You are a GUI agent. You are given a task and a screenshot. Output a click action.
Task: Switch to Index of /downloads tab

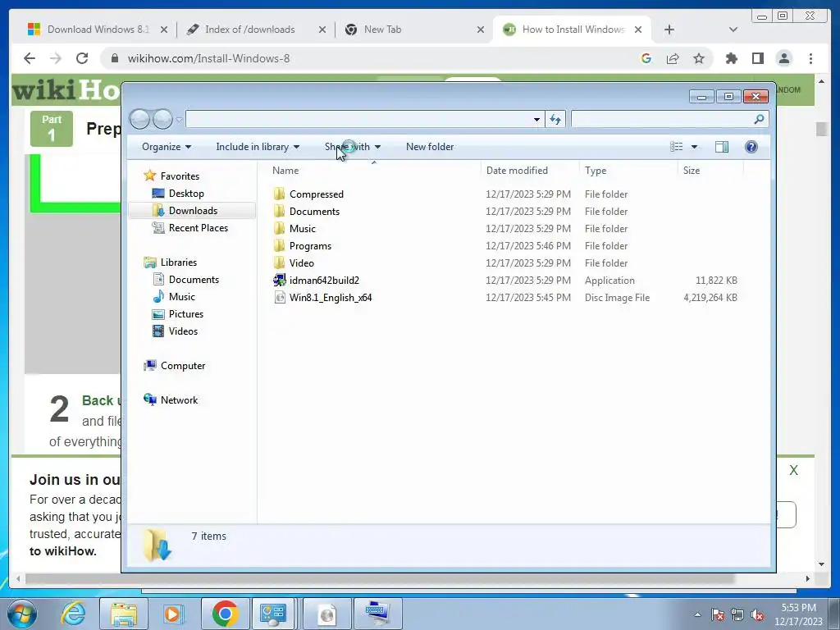click(249, 30)
